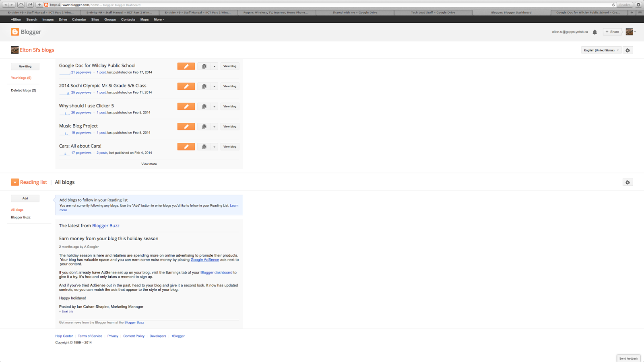
Task: Expand the dropdown arrow for 2014 Sochi Olympic blog
Action: pyautogui.click(x=215, y=86)
